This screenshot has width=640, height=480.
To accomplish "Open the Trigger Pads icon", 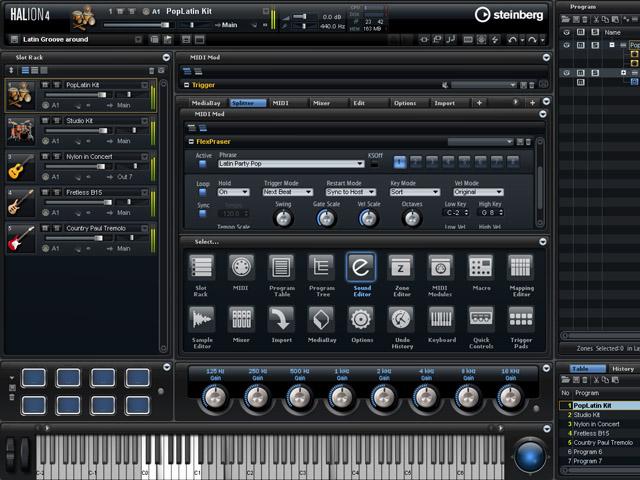I will click(521, 319).
